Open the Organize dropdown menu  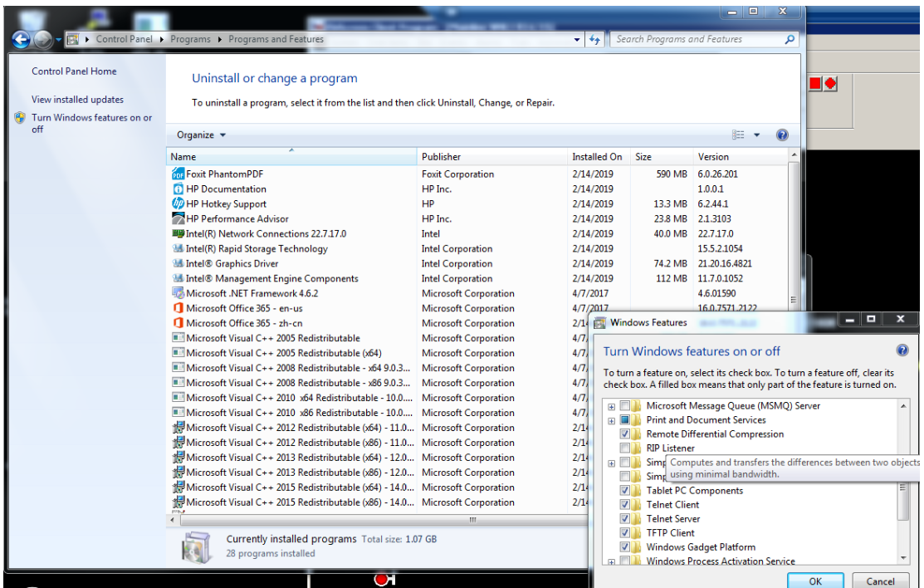click(x=198, y=135)
